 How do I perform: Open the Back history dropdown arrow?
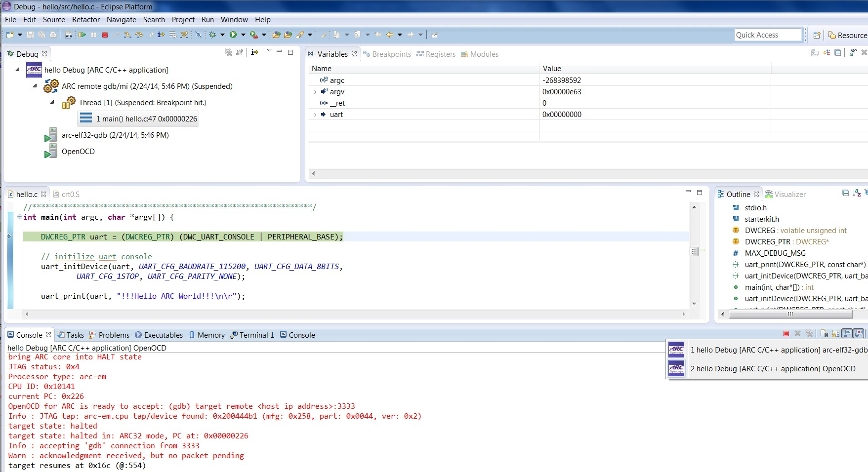click(400, 35)
